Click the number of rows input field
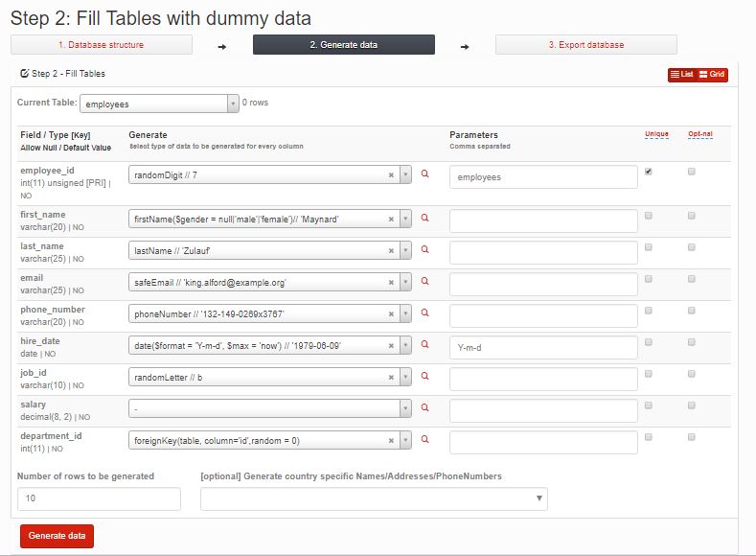 (x=99, y=498)
